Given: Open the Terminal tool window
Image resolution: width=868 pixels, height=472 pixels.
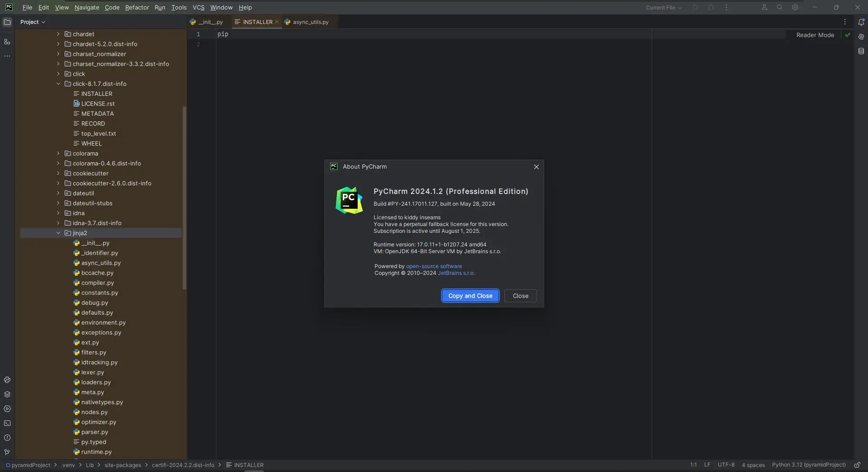Looking at the screenshot, I should [x=7, y=423].
